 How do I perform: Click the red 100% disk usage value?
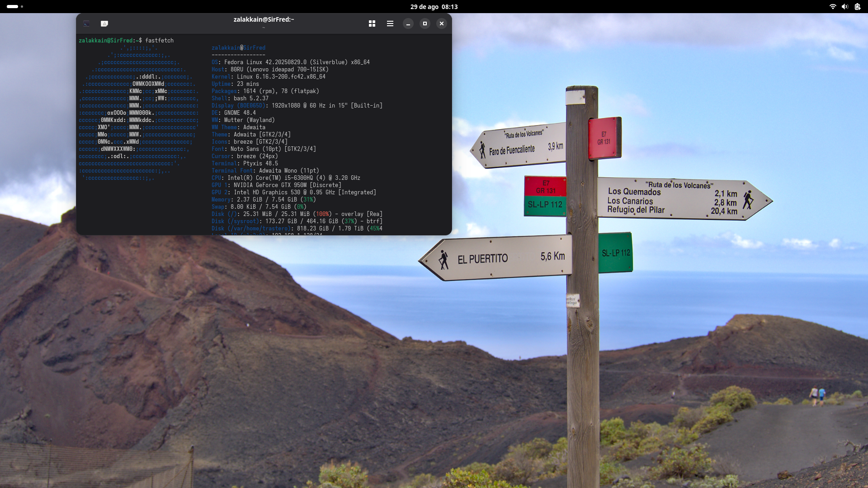click(322, 214)
